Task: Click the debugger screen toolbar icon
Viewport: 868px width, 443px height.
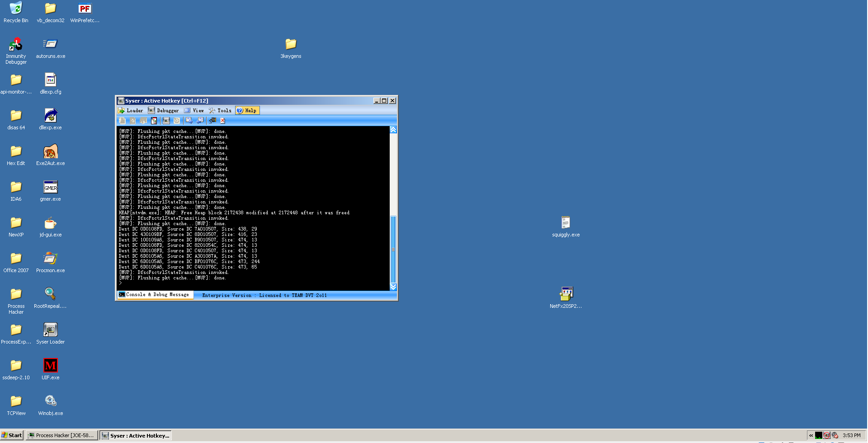Action: [166, 121]
